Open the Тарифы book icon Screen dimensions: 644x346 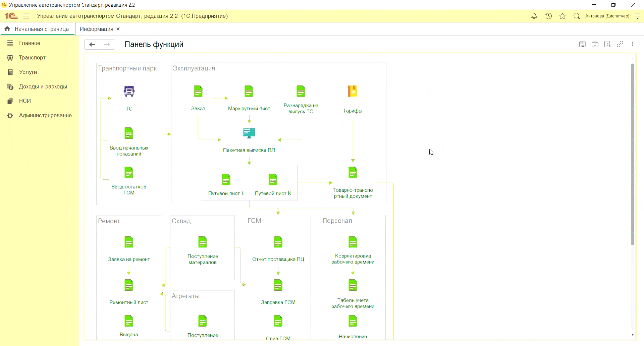click(353, 91)
